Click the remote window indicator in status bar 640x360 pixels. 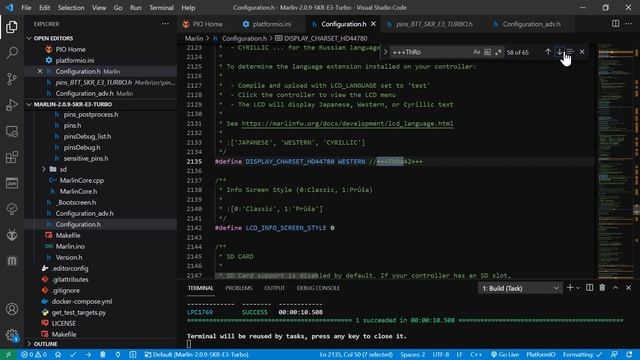[8, 354]
